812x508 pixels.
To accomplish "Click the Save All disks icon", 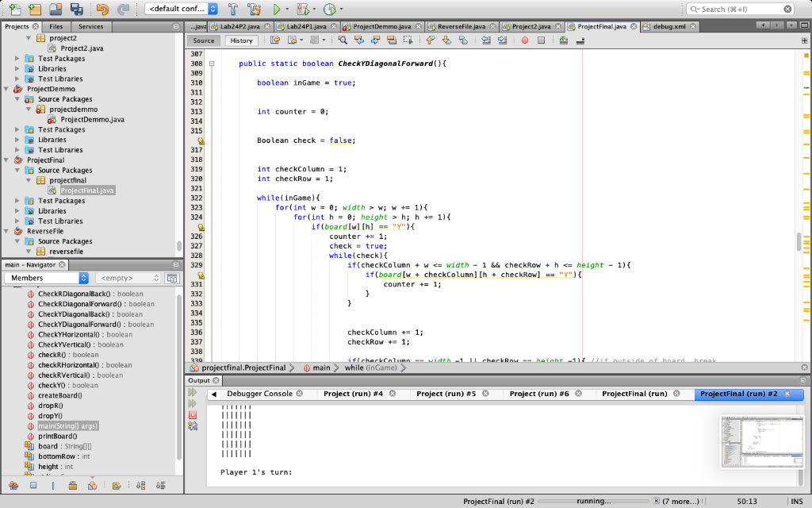I will coord(77,9).
